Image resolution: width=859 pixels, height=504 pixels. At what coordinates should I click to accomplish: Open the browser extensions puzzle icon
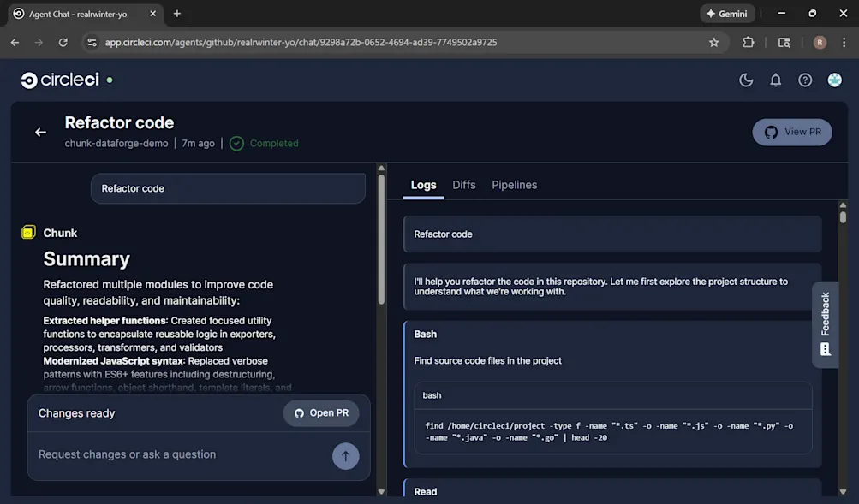tap(748, 42)
